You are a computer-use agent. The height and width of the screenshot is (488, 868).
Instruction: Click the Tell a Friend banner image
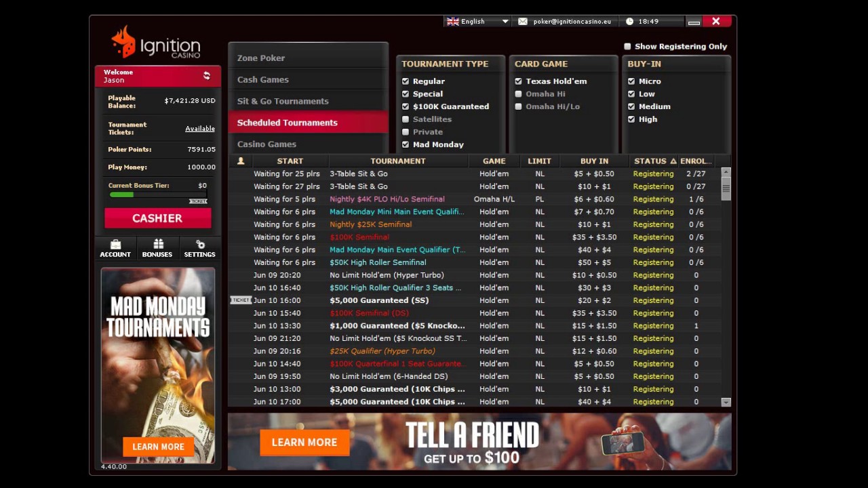479,441
